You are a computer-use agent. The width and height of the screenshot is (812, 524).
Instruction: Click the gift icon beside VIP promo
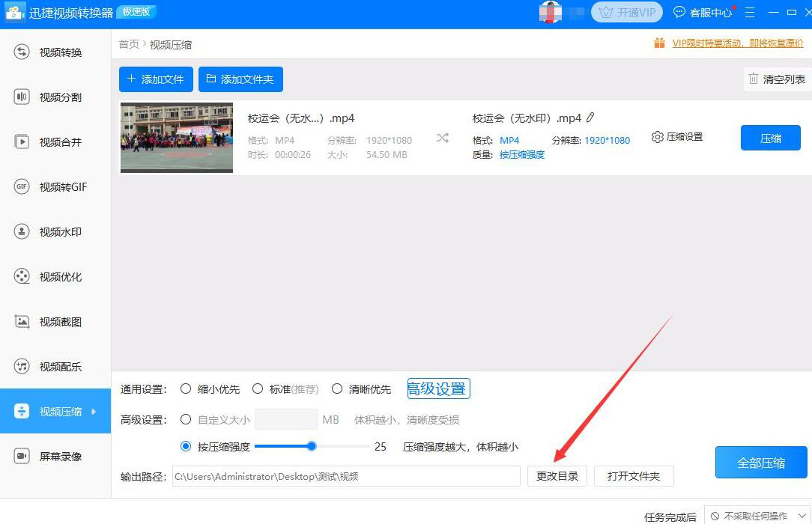pos(659,43)
